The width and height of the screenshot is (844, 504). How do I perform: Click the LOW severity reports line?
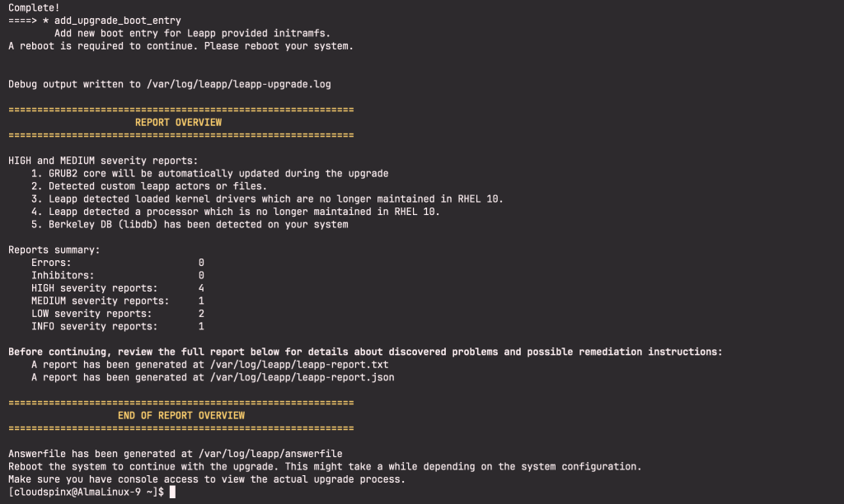[x=117, y=314]
